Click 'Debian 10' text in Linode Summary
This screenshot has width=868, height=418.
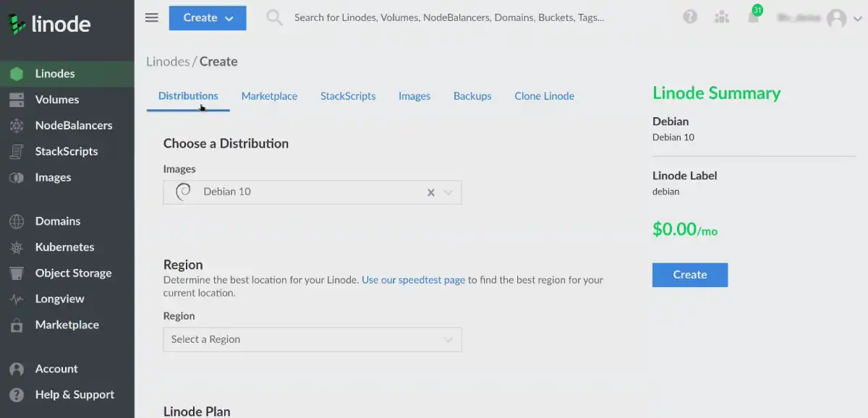[673, 137]
